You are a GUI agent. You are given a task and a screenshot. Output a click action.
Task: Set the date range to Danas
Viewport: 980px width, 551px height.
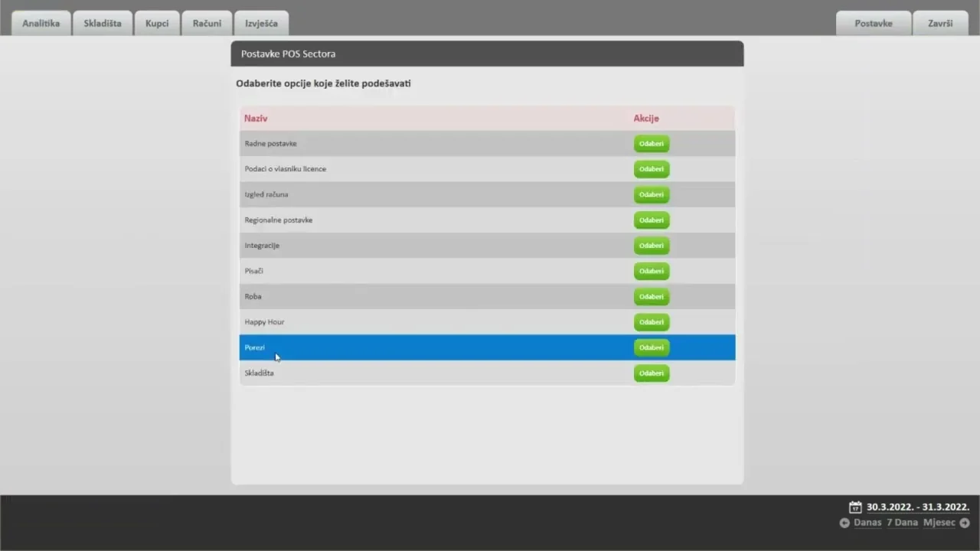tap(867, 523)
